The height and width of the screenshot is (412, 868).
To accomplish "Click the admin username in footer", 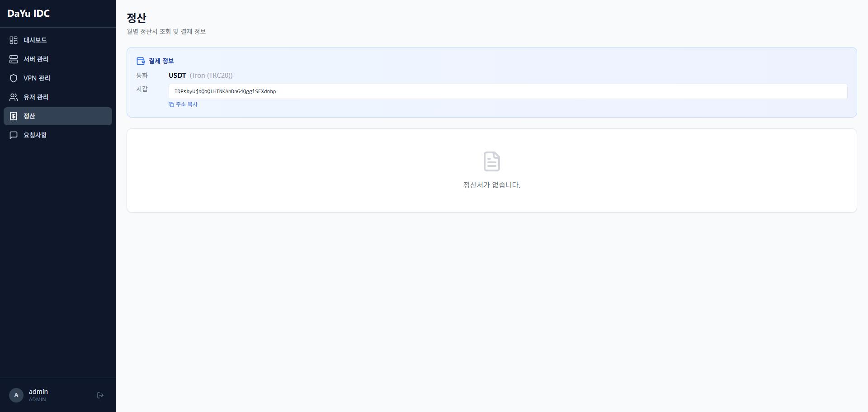I will tap(38, 392).
